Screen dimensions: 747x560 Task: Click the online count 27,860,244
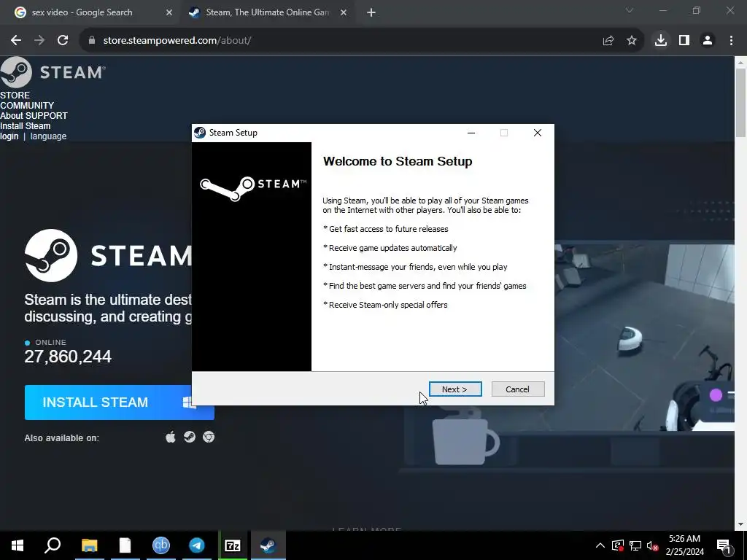(x=68, y=356)
